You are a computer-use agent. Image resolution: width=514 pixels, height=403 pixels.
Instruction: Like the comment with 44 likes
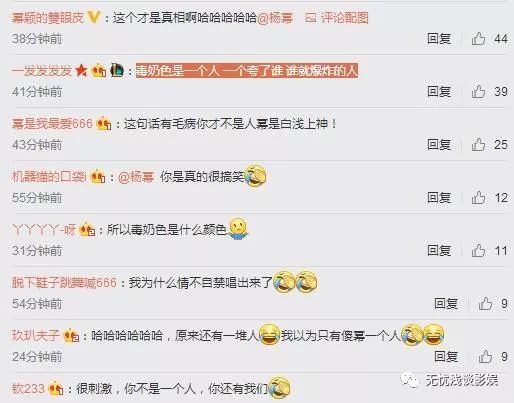478,39
